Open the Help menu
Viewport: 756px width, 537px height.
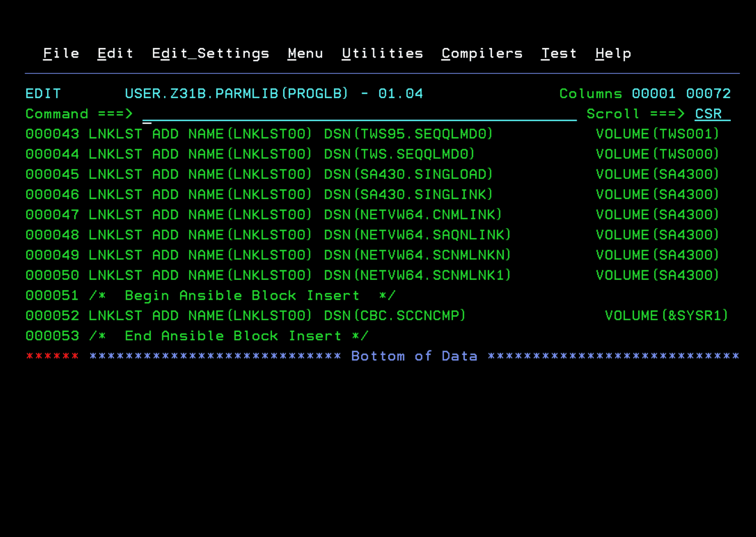click(613, 53)
